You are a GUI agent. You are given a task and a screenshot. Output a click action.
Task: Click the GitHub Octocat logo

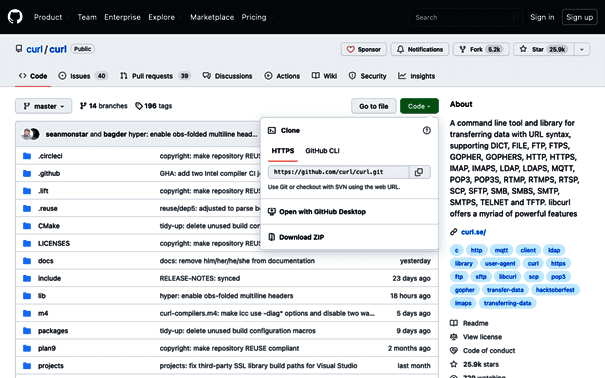tap(15, 17)
